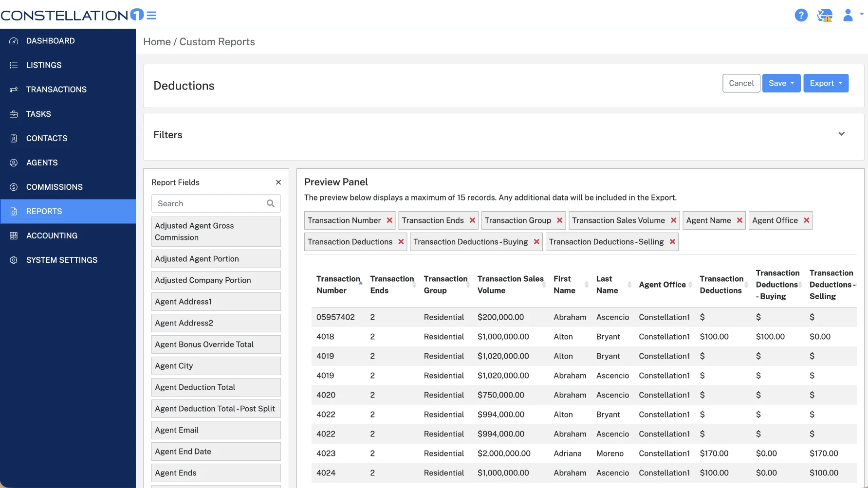Add the Agent Deduction Total - Post Split field
868x488 pixels.
216,409
